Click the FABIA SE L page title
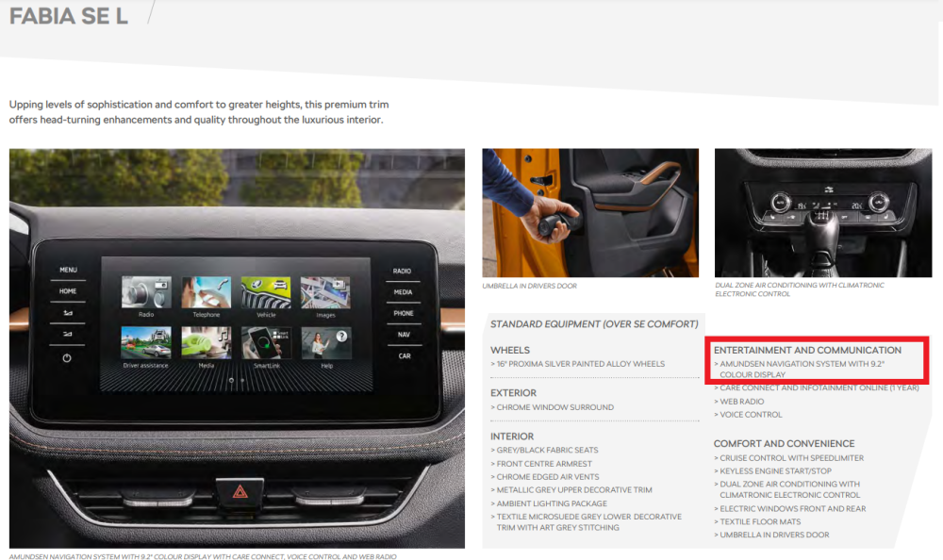The height and width of the screenshot is (560, 943). pos(69,16)
